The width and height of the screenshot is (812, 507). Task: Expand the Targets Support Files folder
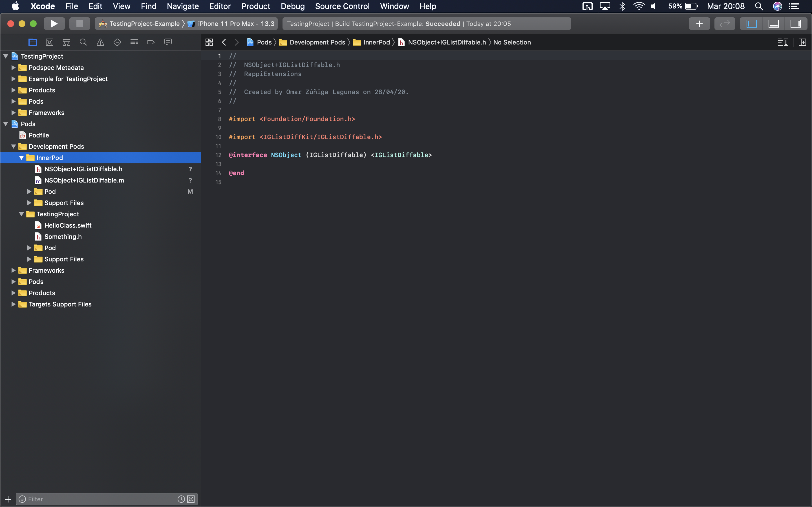(x=14, y=304)
